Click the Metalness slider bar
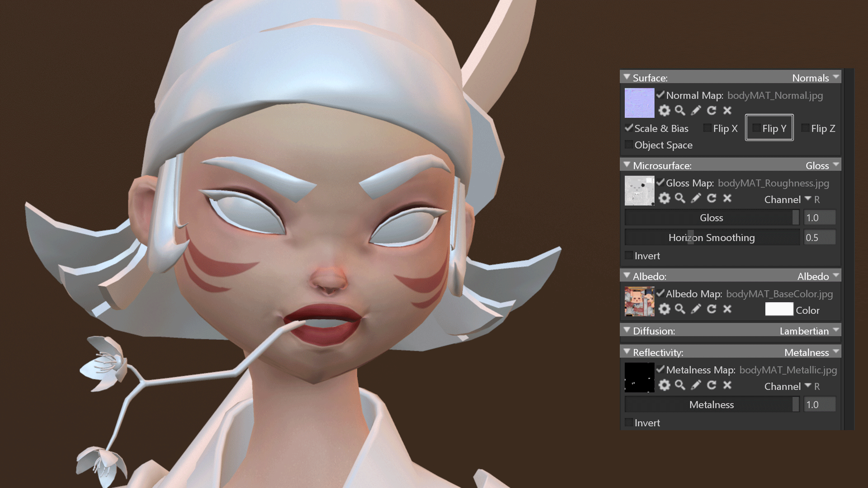The width and height of the screenshot is (868, 488). [712, 404]
